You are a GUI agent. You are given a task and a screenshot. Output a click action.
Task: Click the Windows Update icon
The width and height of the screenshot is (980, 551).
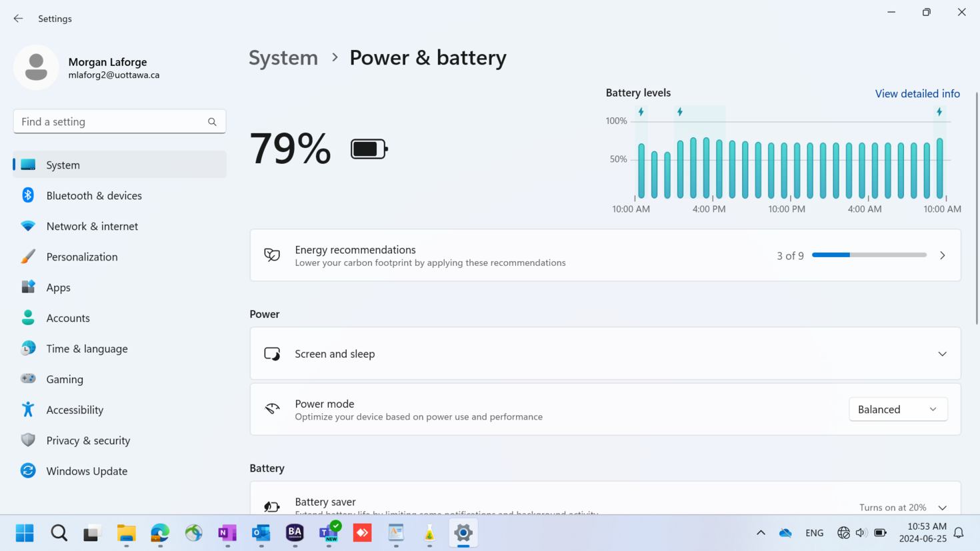(28, 471)
